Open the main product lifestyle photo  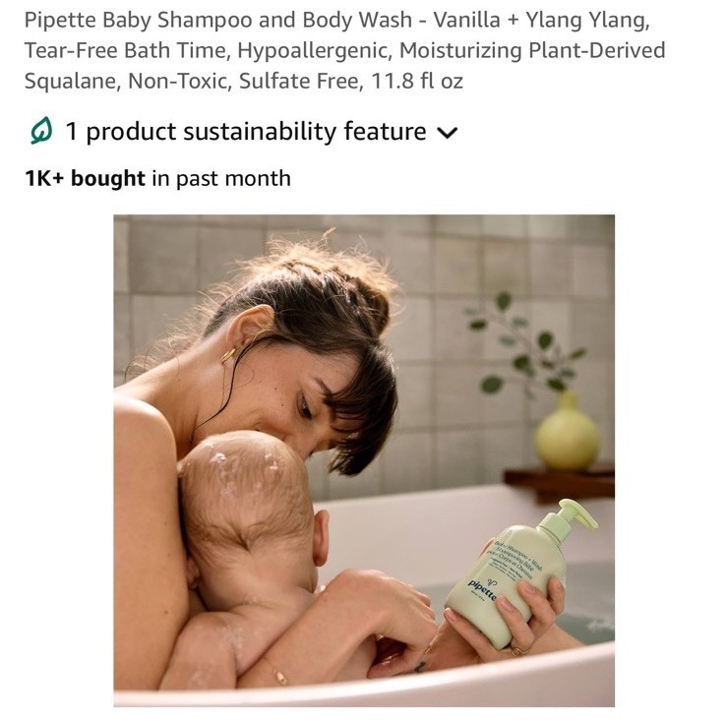tap(364, 460)
